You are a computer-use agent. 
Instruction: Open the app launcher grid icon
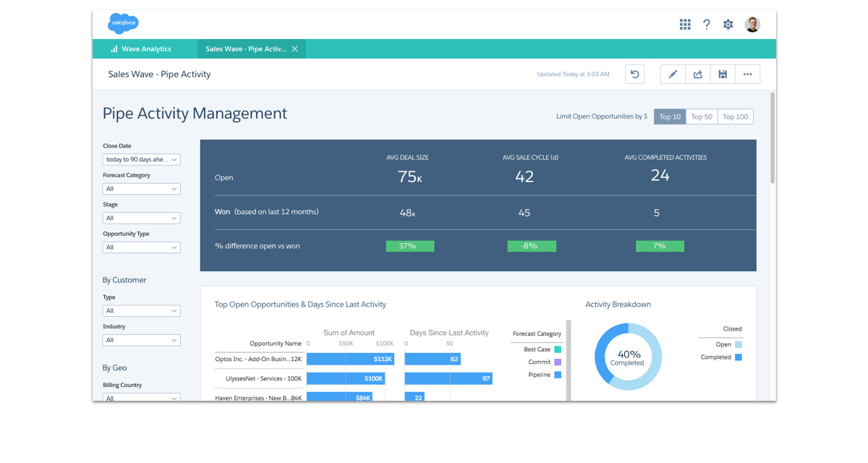685,25
